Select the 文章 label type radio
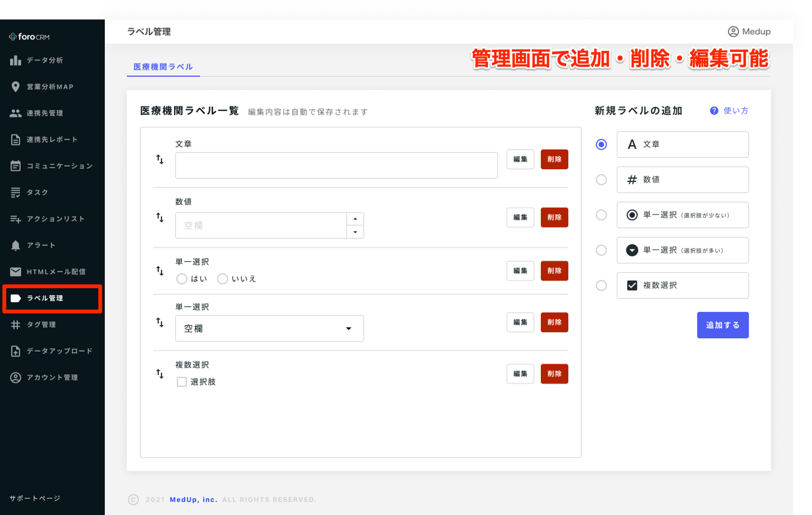Viewport: 812px width, 515px height. coord(601,144)
